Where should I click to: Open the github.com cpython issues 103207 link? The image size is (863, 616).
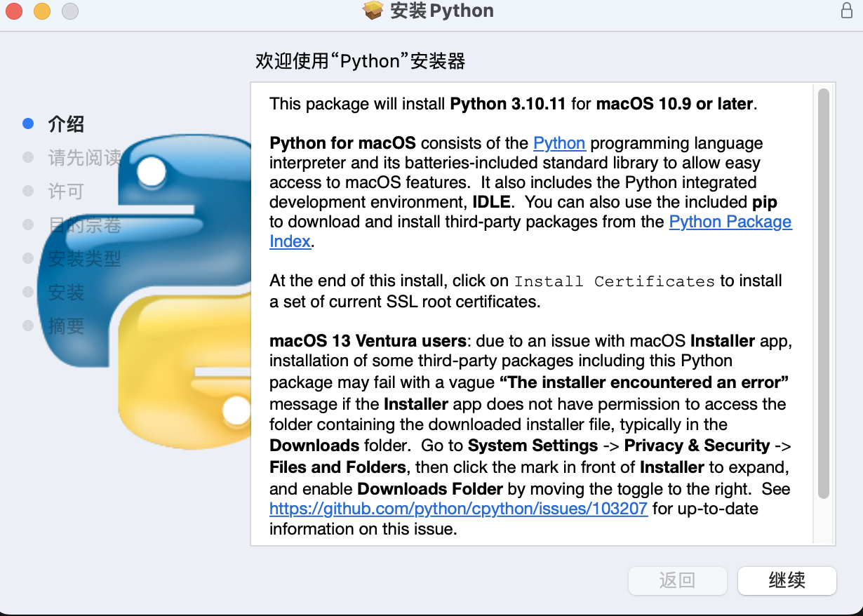(458, 509)
